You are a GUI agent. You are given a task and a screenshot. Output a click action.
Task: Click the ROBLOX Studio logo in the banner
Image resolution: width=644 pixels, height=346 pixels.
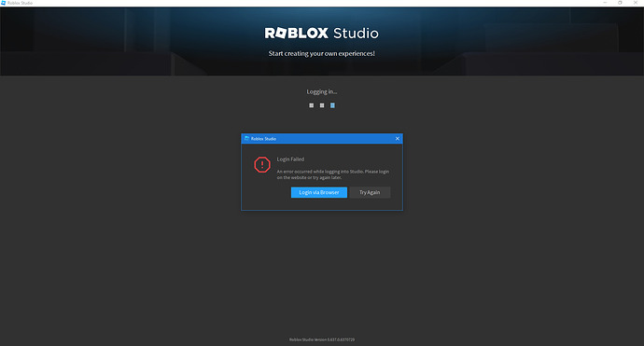point(322,33)
